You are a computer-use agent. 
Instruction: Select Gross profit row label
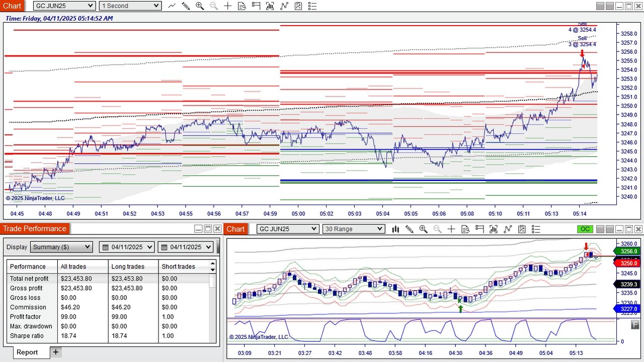[x=26, y=288]
